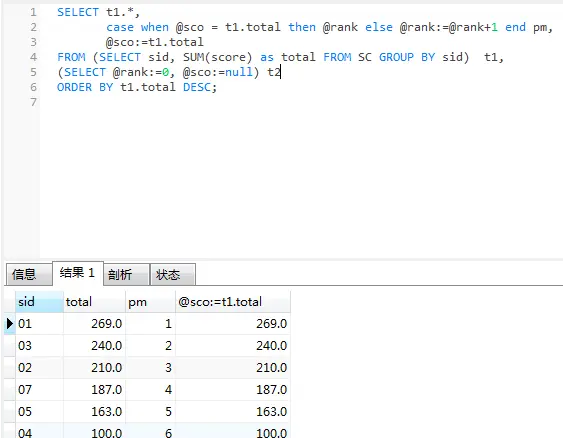Click the @rank:=@rank+1 expression in line 2
Screen dimensions: 563x438
pyautogui.click(x=449, y=27)
